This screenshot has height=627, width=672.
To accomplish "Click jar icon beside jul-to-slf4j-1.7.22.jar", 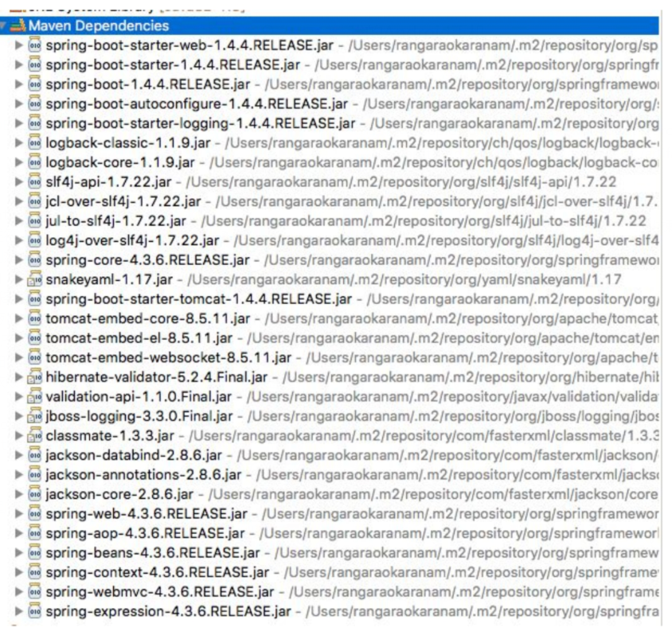I will [x=34, y=221].
